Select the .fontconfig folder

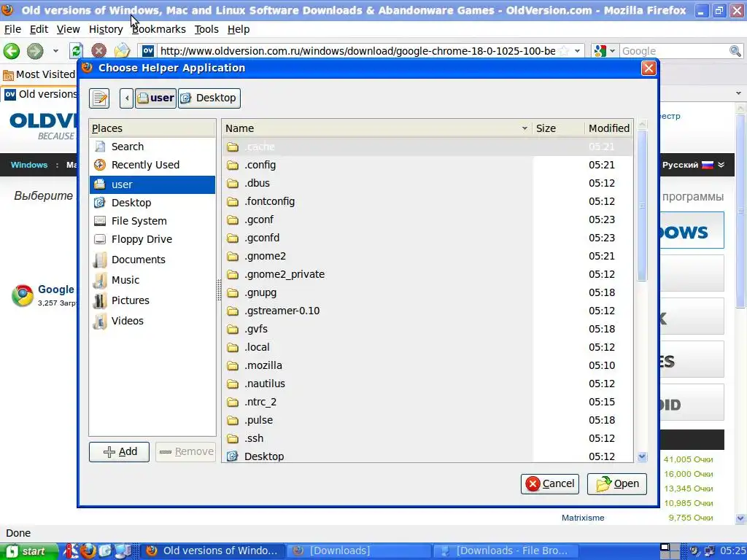point(427,201)
